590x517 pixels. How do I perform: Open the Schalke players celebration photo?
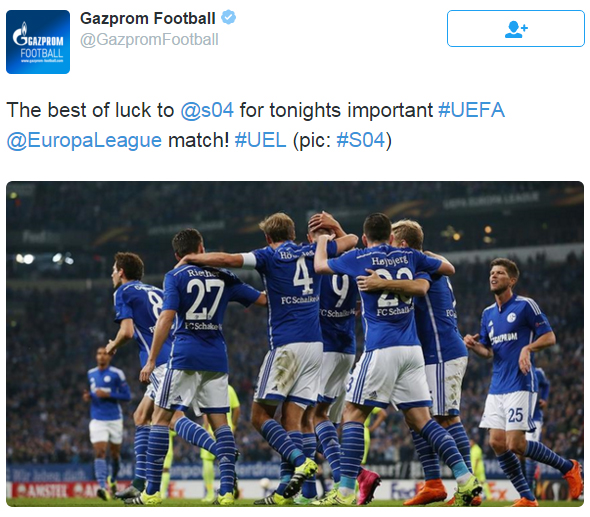[x=295, y=344]
